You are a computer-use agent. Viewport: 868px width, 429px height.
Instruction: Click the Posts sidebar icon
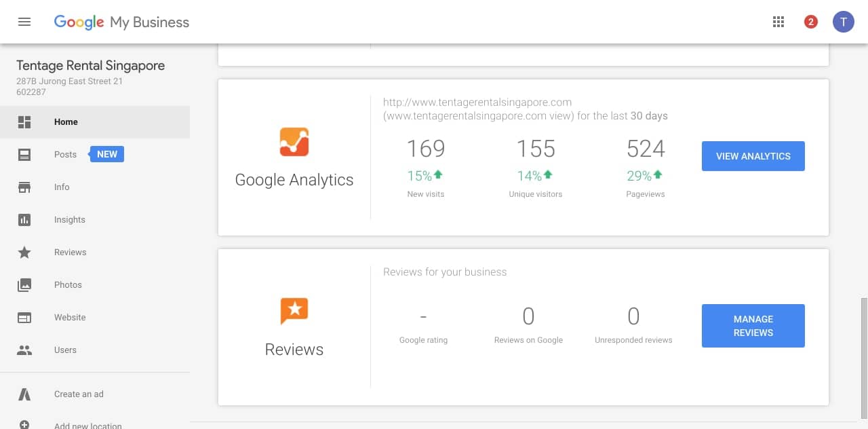[x=24, y=155]
